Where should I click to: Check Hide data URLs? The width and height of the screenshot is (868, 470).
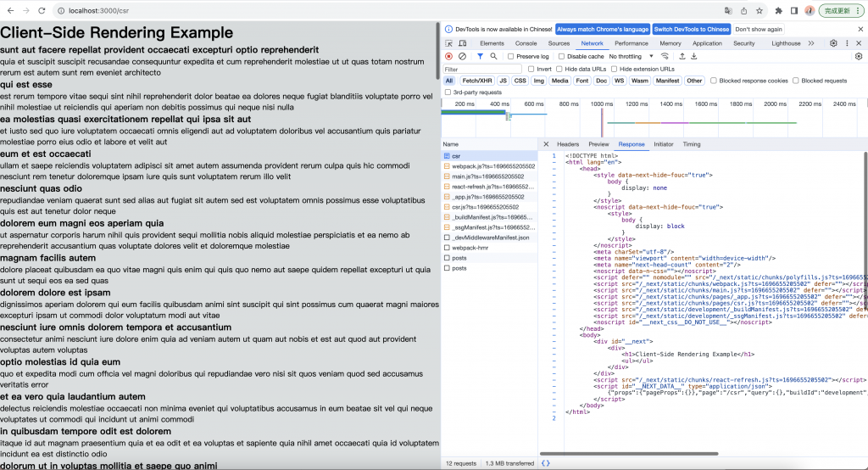point(559,70)
